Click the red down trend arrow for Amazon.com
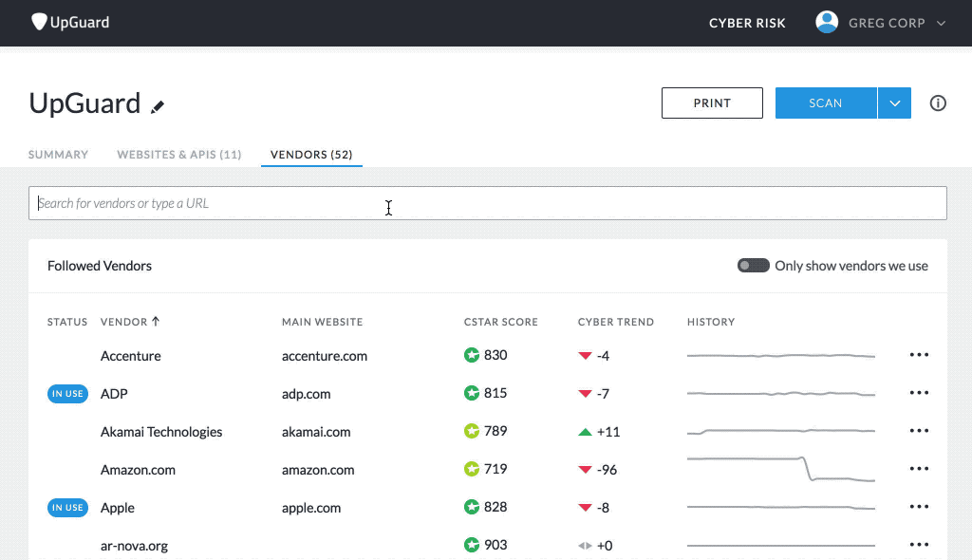 [x=585, y=470]
